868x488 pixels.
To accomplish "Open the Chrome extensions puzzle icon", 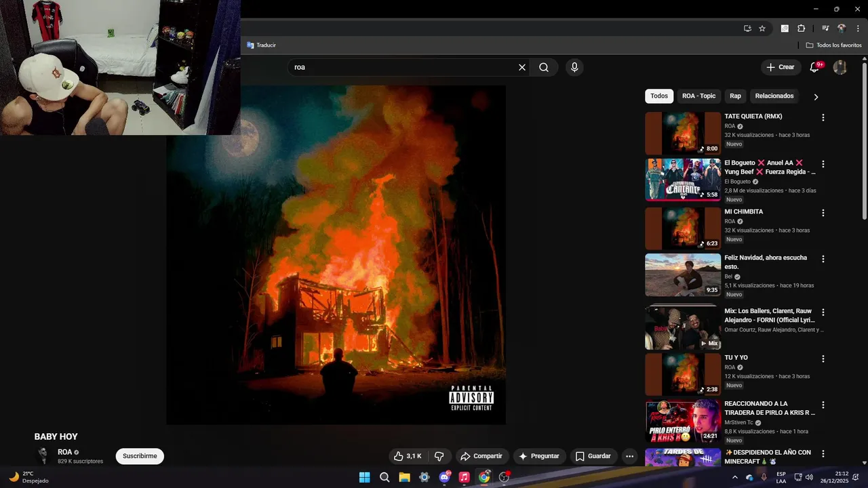I will pos(802,28).
